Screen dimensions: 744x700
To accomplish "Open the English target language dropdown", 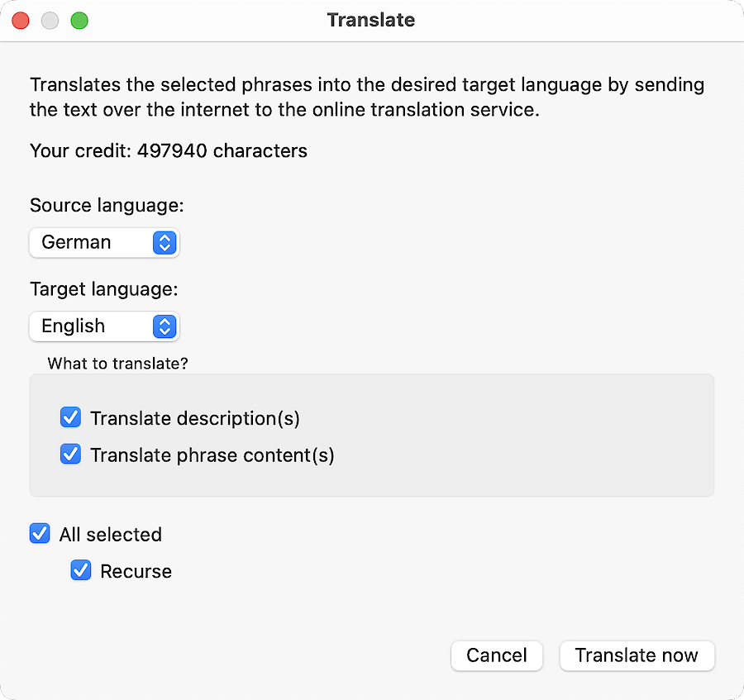I will point(103,326).
